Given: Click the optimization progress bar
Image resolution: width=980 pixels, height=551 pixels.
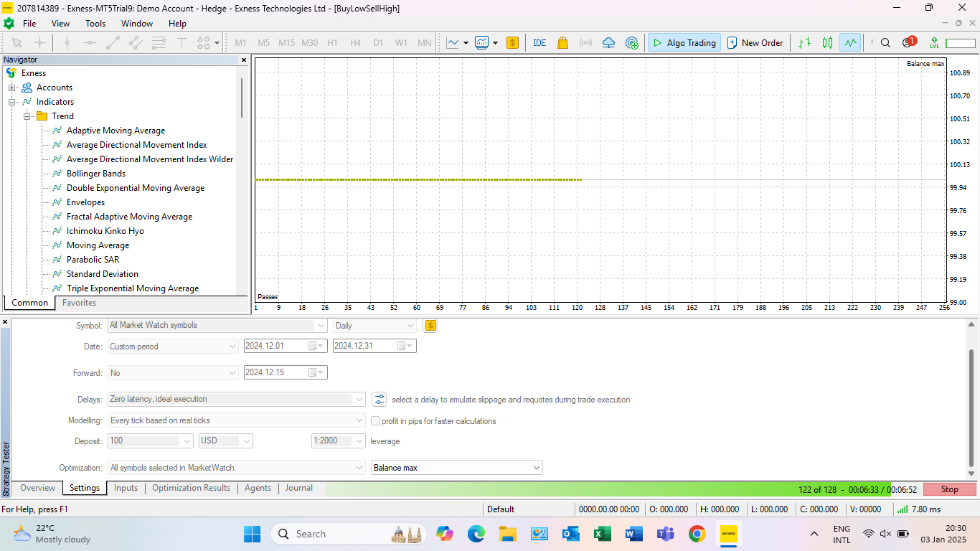Looking at the screenshot, I should click(x=623, y=489).
